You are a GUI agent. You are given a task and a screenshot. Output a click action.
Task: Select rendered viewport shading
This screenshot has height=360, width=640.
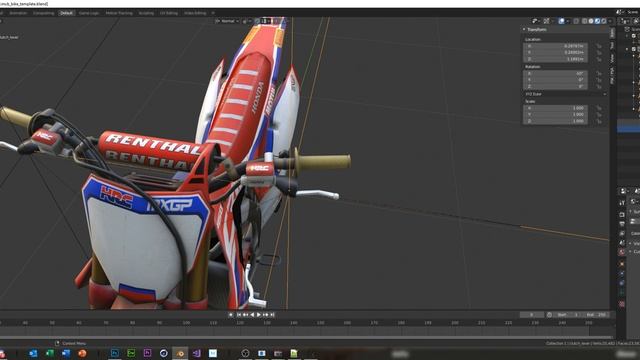(604, 21)
